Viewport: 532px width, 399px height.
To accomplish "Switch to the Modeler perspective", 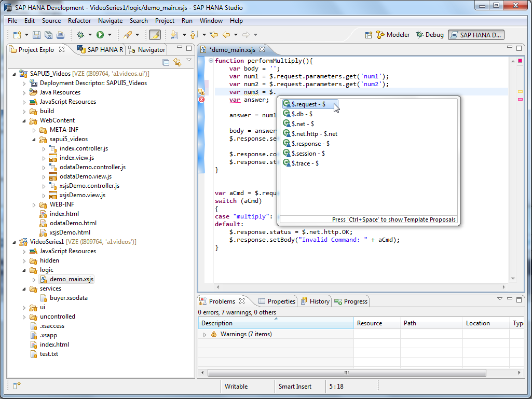I will click(x=393, y=35).
